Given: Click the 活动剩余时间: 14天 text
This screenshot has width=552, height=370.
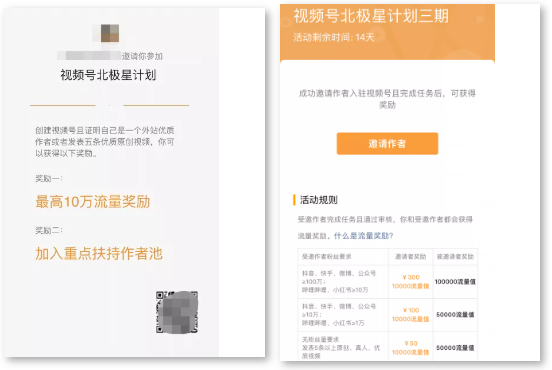Looking at the screenshot, I should click(x=333, y=37).
